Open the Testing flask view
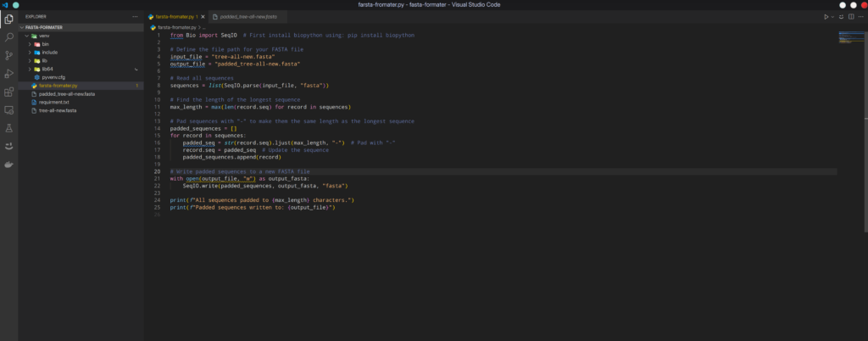This screenshot has height=341, width=868. [8, 128]
